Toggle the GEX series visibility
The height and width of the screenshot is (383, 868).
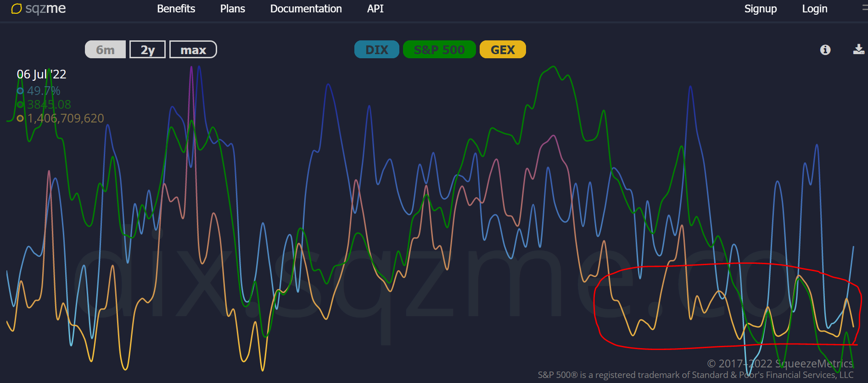pyautogui.click(x=503, y=50)
